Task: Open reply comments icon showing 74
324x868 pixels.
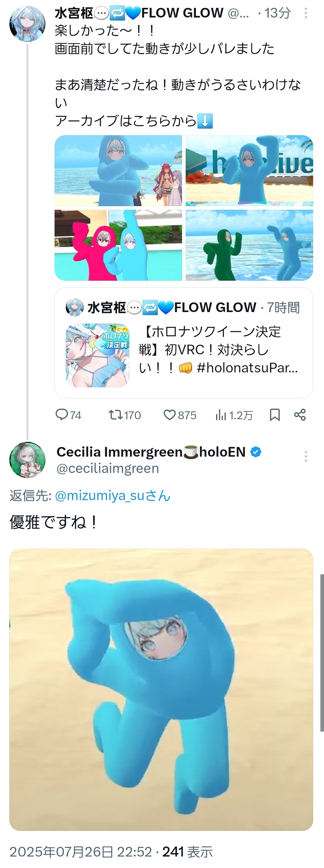Action: click(68, 415)
